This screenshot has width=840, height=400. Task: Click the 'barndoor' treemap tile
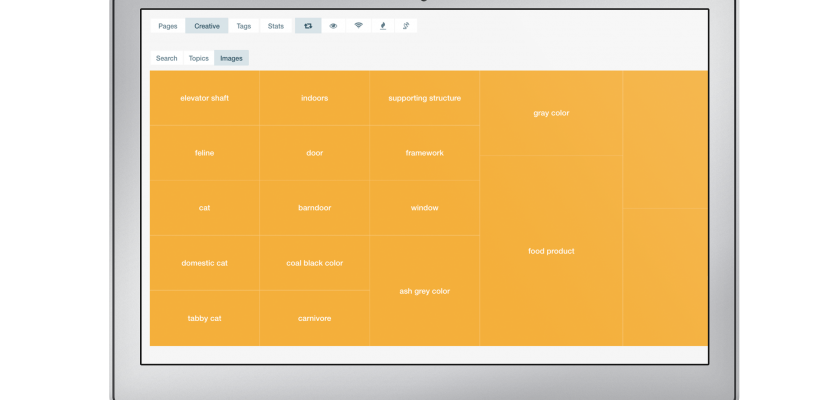point(314,208)
